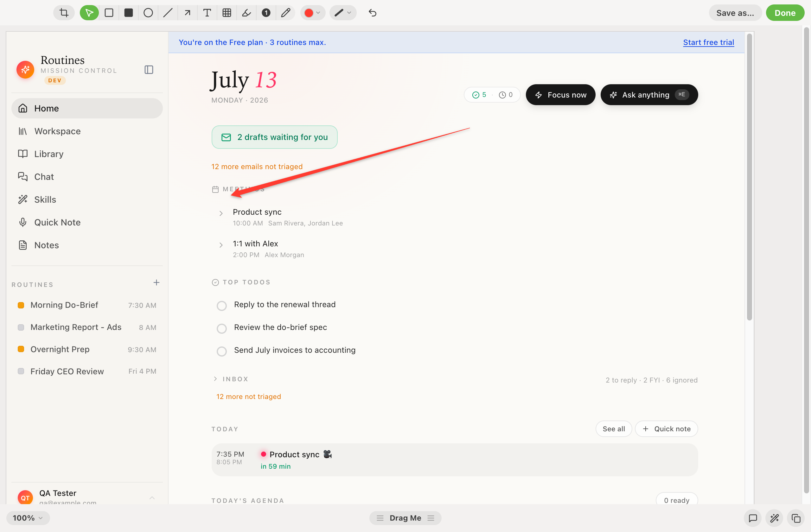The width and height of the screenshot is (811, 532).
Task: Click the app page vertical scrollbar
Action: coord(749,177)
